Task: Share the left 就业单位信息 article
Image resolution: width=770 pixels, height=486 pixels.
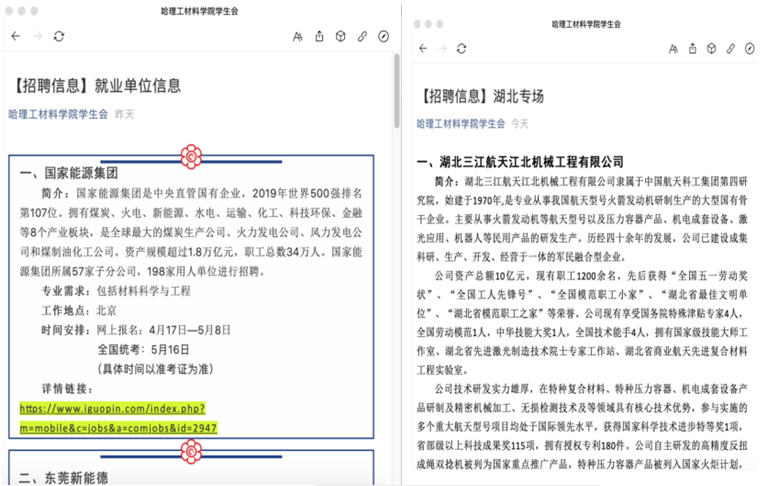Action: (319, 36)
